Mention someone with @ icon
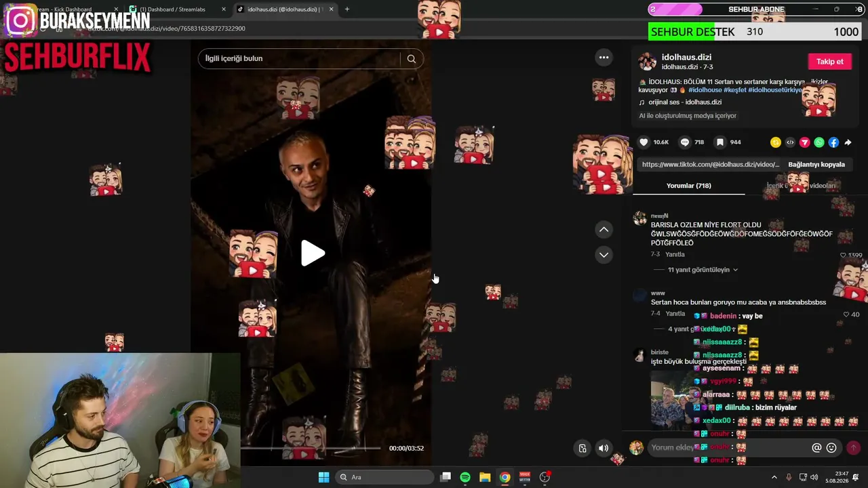The width and height of the screenshot is (868, 488). tap(816, 448)
